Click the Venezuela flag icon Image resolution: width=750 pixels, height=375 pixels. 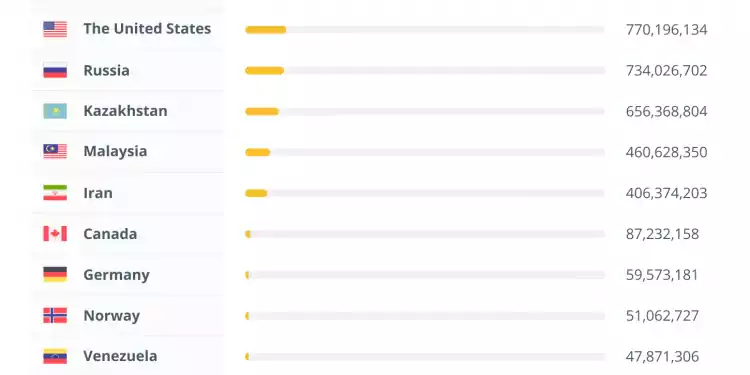(55, 356)
